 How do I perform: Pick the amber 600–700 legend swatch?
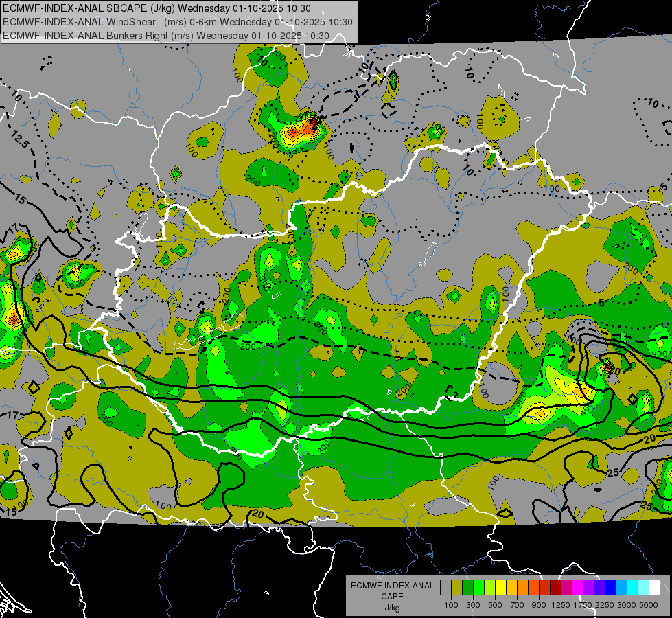tap(511, 588)
